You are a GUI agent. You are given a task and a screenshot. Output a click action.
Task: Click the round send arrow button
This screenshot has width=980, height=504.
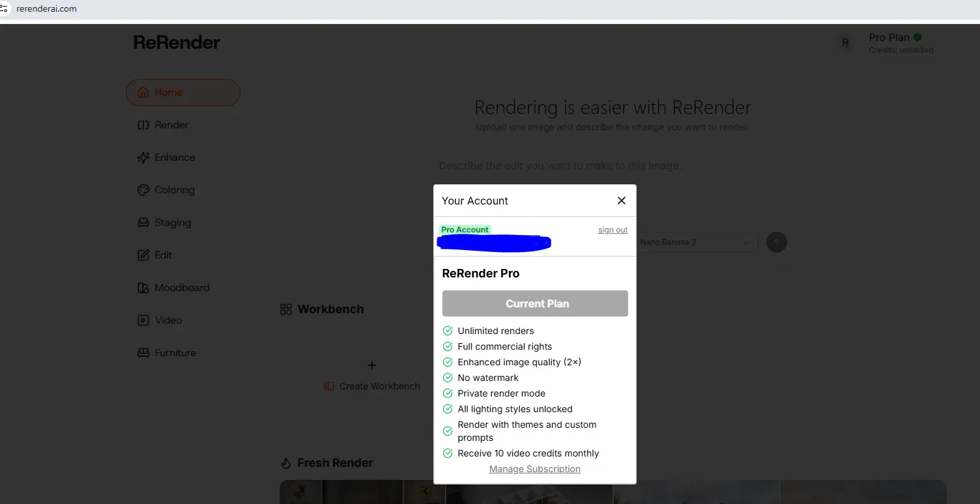click(x=777, y=242)
